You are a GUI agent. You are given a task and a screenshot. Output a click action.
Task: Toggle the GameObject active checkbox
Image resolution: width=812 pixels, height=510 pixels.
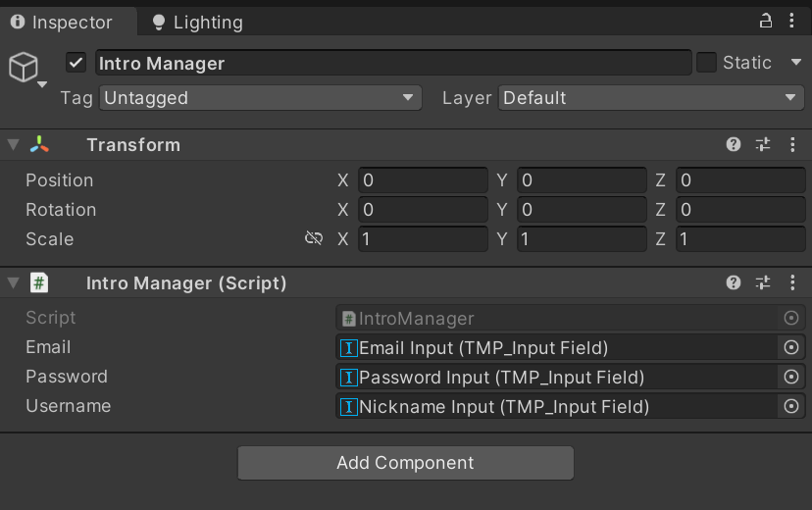76,63
